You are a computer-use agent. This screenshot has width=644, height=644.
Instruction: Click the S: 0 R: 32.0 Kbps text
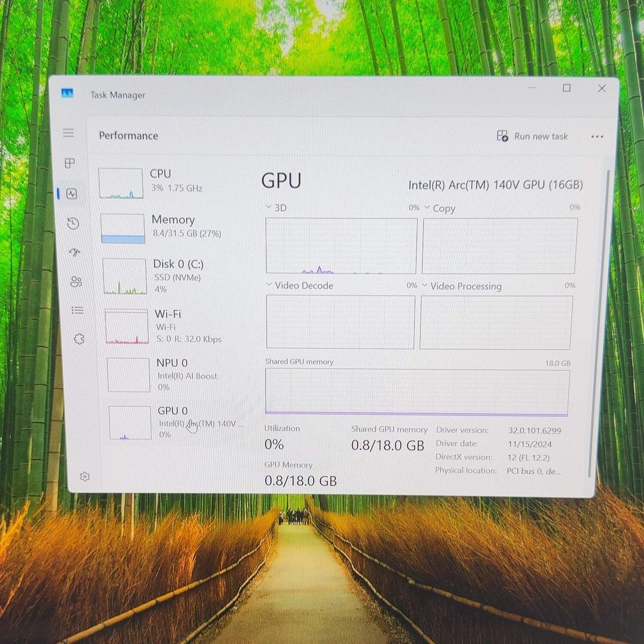pyautogui.click(x=189, y=339)
